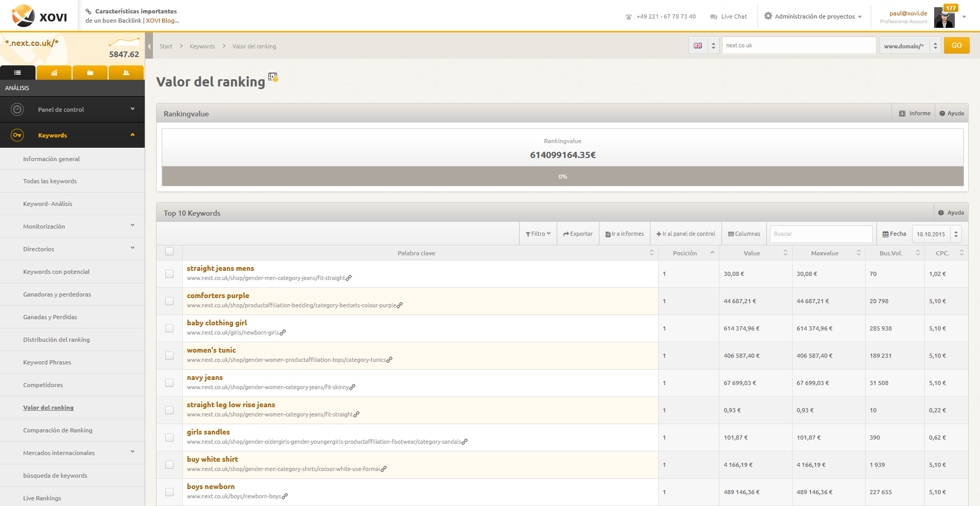Sort by Posición column arrow

point(712,253)
